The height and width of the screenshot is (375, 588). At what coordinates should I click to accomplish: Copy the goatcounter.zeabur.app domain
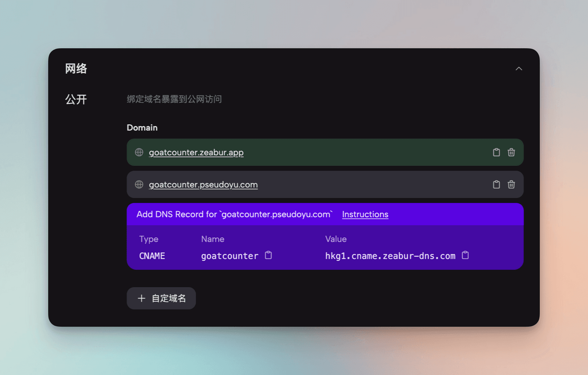pos(496,152)
